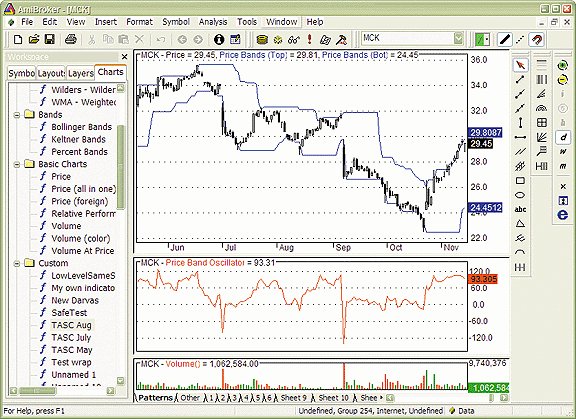
Task: Select the rectangle drawing tool
Action: (x=520, y=181)
